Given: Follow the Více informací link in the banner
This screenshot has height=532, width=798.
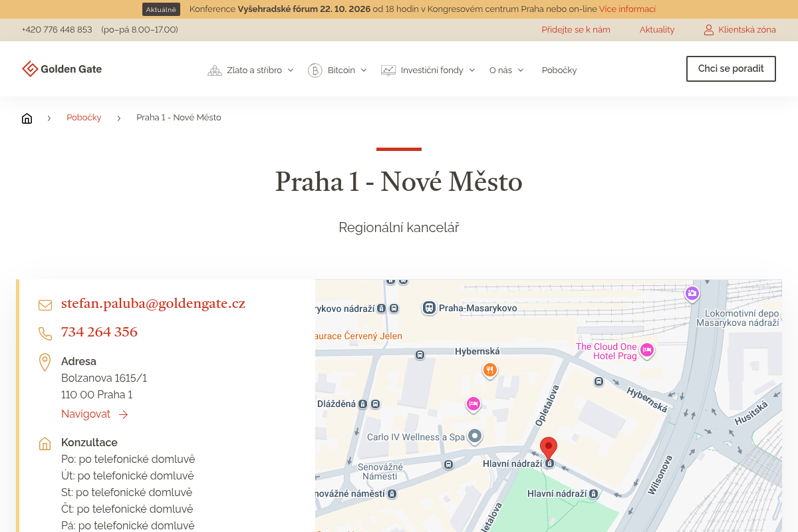Looking at the screenshot, I should (x=627, y=9).
